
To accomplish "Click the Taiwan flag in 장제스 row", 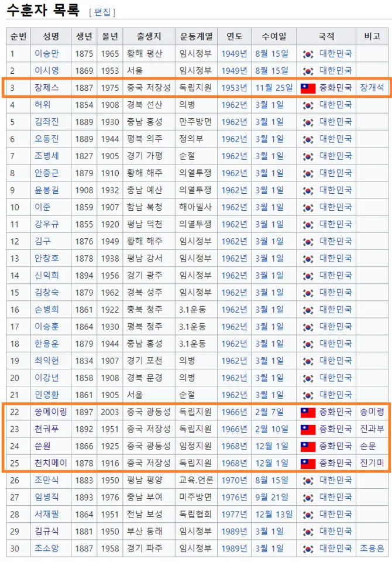I will click(x=308, y=88).
